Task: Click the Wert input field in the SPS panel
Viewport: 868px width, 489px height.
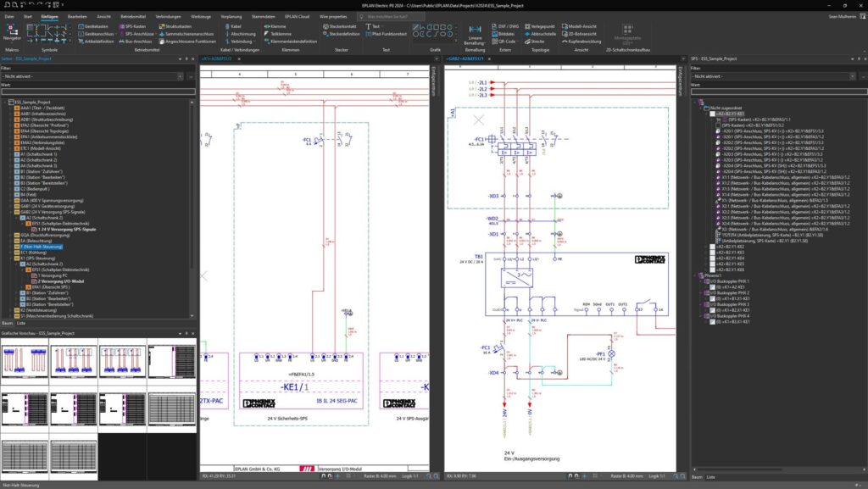Action: click(x=778, y=92)
